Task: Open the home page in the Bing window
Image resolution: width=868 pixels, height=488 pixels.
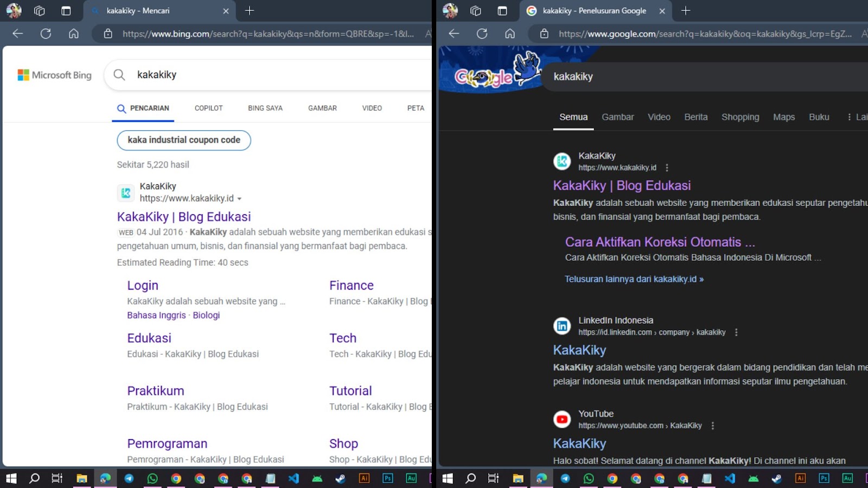Action: (74, 34)
